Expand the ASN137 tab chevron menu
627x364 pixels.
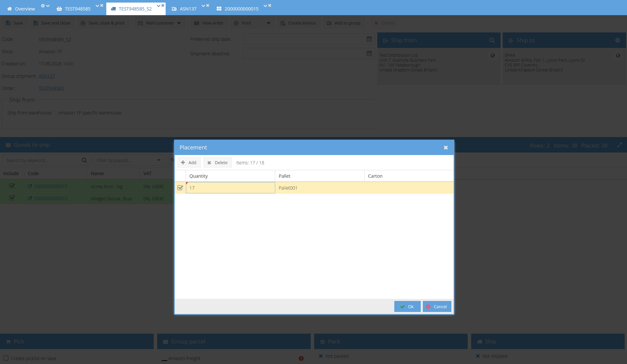[x=203, y=6]
